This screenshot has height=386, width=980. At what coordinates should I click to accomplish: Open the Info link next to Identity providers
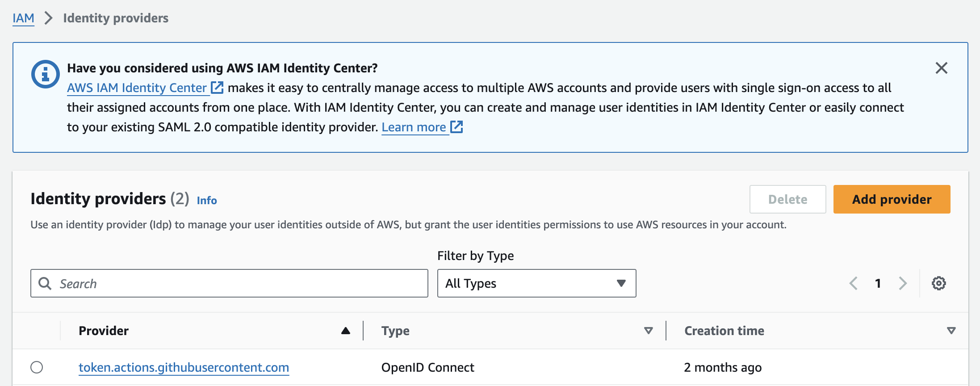207,200
